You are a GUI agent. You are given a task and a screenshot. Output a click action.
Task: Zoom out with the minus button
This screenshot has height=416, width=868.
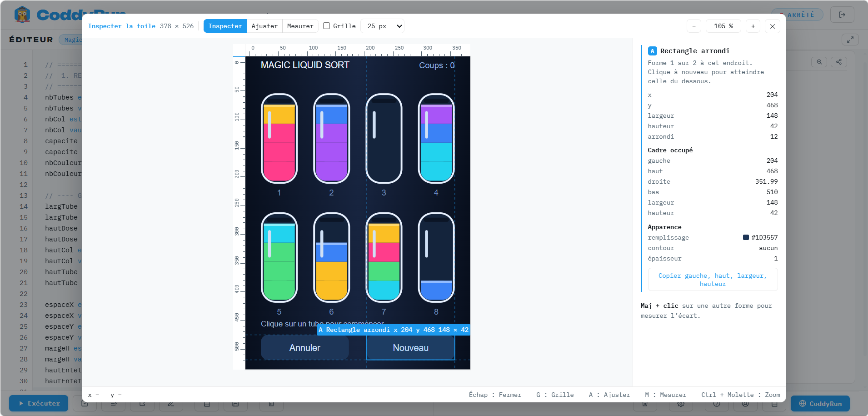[x=694, y=26]
